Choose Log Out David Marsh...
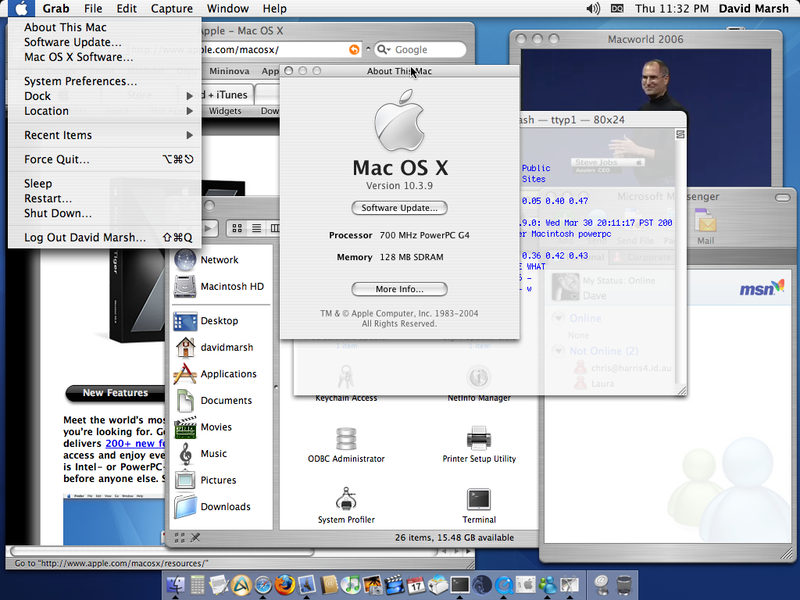Image resolution: width=800 pixels, height=600 pixels. (x=105, y=237)
